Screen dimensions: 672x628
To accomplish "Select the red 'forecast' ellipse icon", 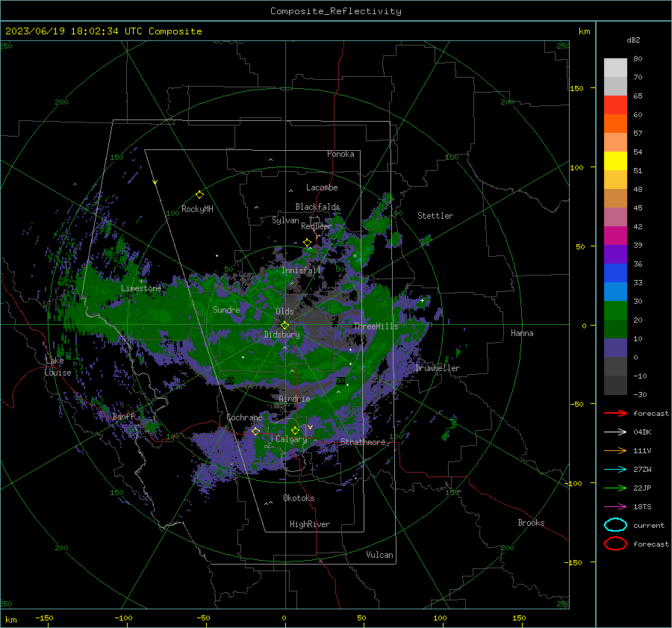I will [x=615, y=544].
